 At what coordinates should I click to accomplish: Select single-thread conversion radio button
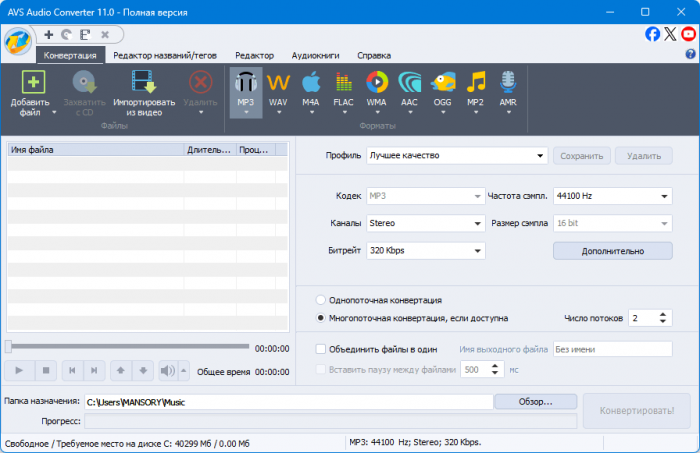pyautogui.click(x=321, y=300)
